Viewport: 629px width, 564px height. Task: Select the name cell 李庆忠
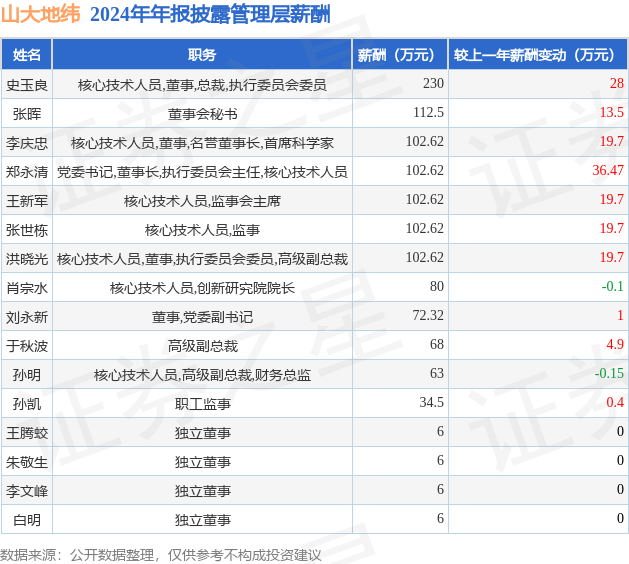point(27,143)
